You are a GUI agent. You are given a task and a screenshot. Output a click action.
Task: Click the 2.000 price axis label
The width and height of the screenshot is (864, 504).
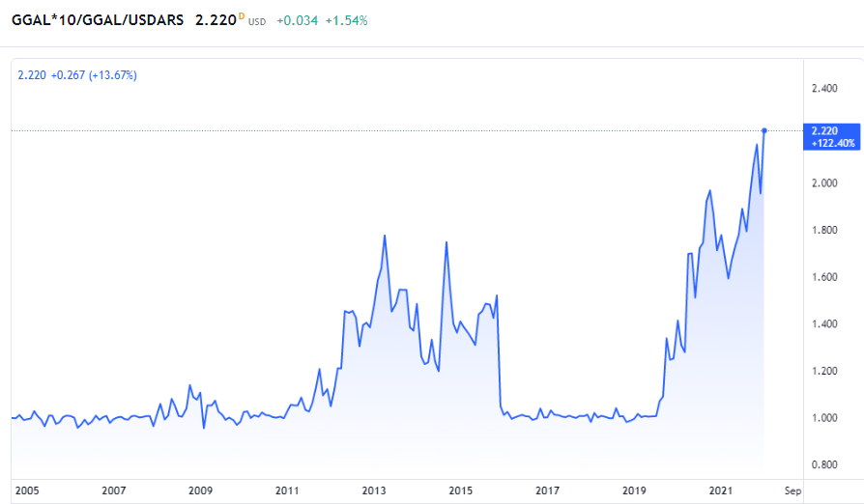click(824, 183)
